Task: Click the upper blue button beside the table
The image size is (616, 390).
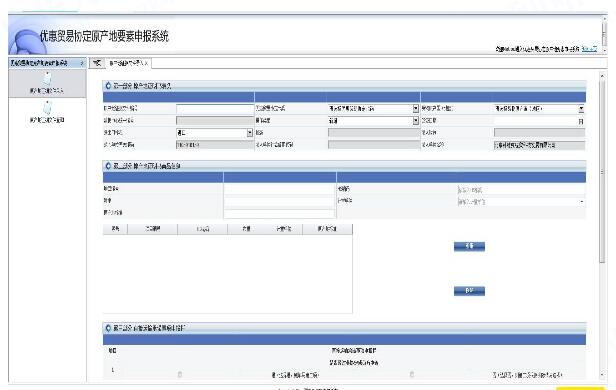Action: coord(469,246)
